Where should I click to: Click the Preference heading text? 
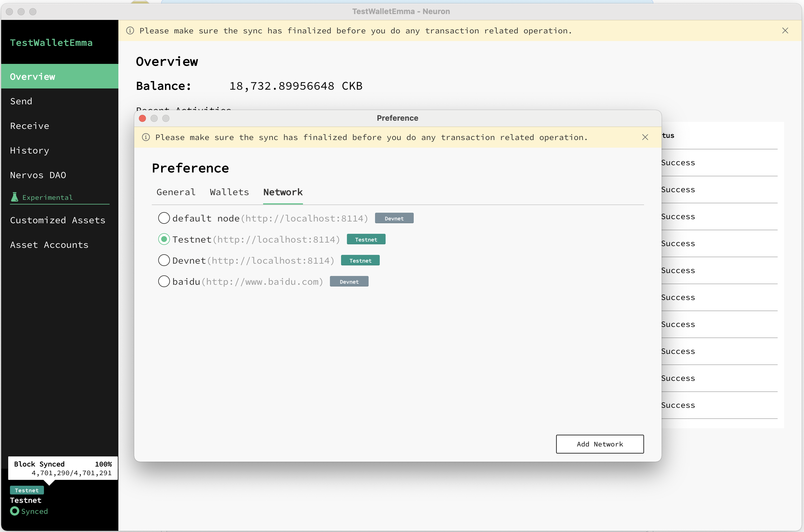[190, 168]
